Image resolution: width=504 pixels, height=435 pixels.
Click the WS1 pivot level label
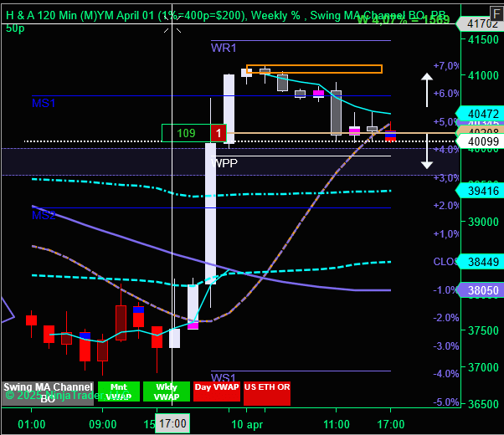point(224,377)
